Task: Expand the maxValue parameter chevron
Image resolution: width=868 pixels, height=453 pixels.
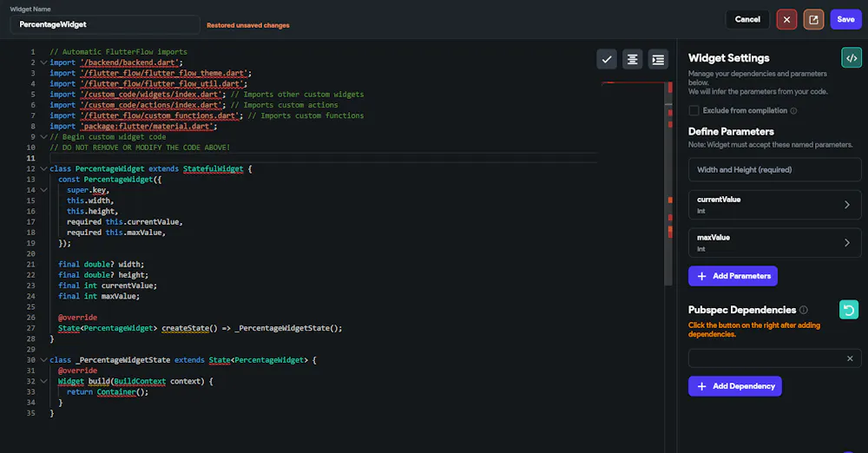Action: coord(847,243)
